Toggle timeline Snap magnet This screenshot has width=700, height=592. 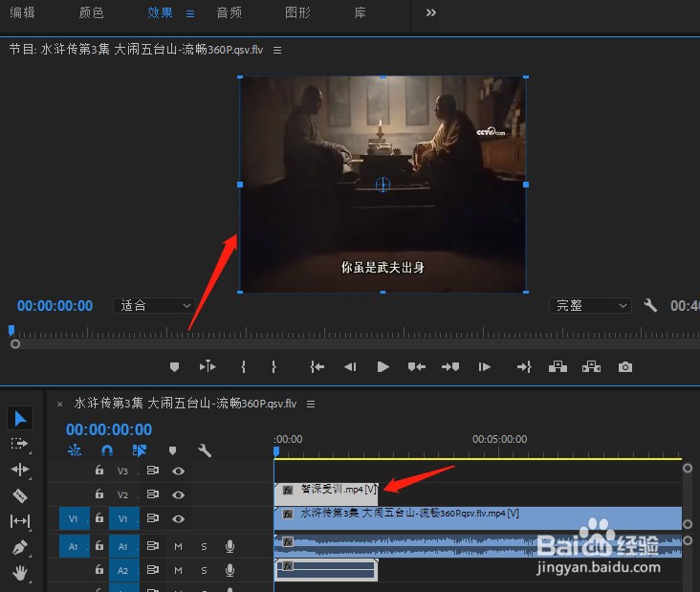point(107,450)
